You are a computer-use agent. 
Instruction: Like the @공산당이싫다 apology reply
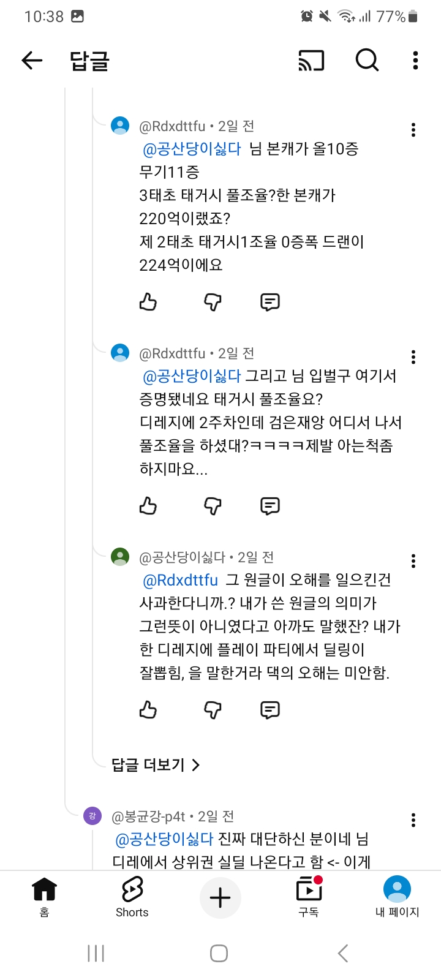pos(148,710)
